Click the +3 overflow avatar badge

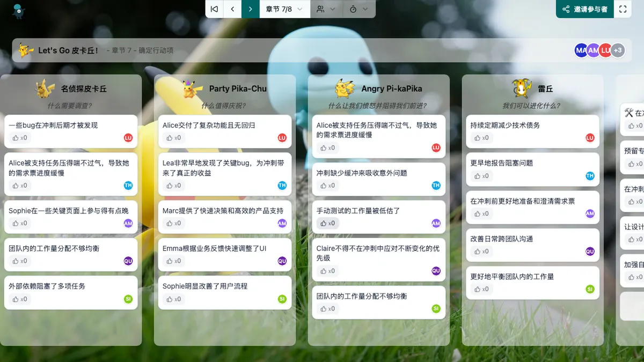pos(618,50)
